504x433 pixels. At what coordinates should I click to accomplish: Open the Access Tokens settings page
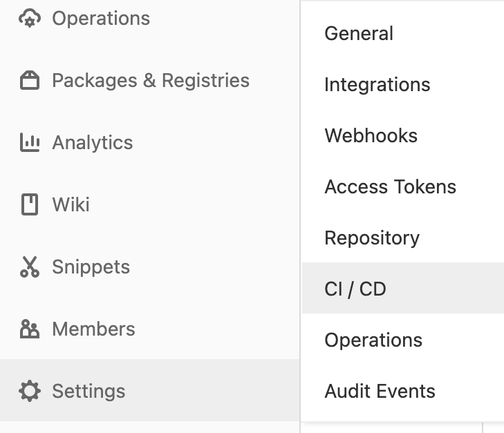pos(390,187)
